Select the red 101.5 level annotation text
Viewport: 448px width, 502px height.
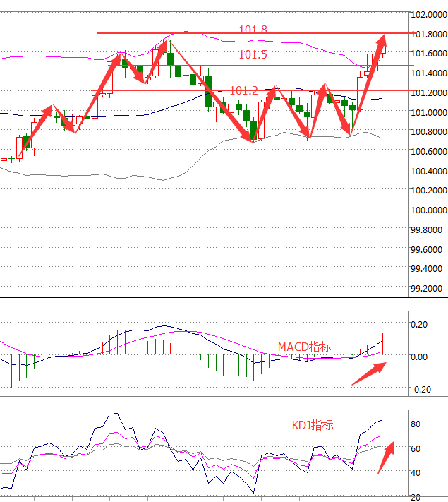pos(253,55)
